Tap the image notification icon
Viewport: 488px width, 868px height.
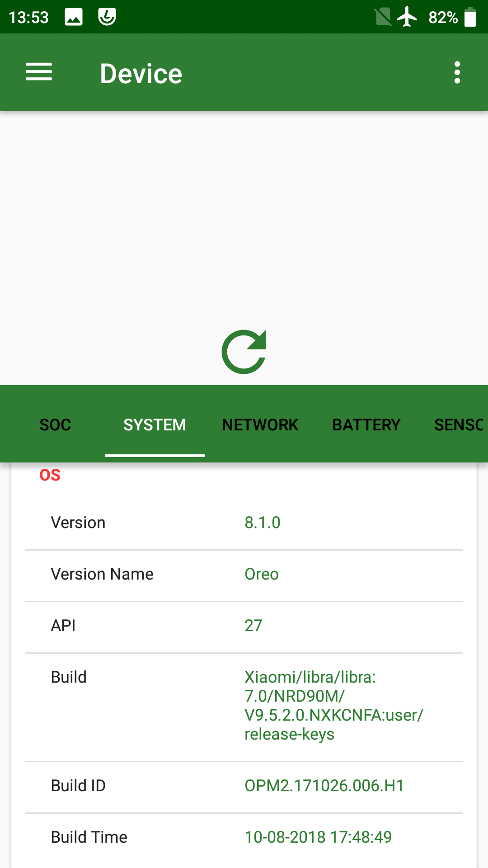pos(74,17)
